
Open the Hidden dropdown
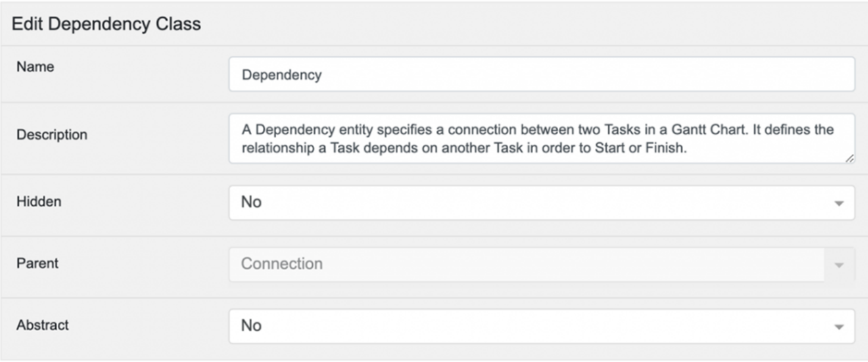click(x=541, y=203)
